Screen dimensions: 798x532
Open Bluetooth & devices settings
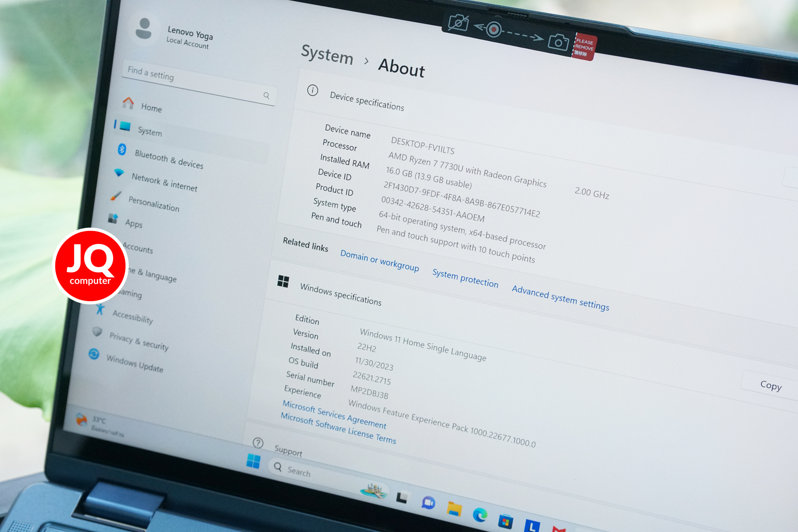coord(169,159)
